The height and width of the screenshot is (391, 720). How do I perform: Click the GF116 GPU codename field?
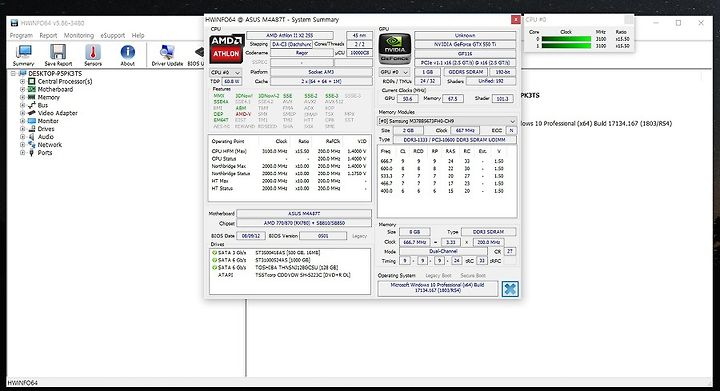click(465, 54)
